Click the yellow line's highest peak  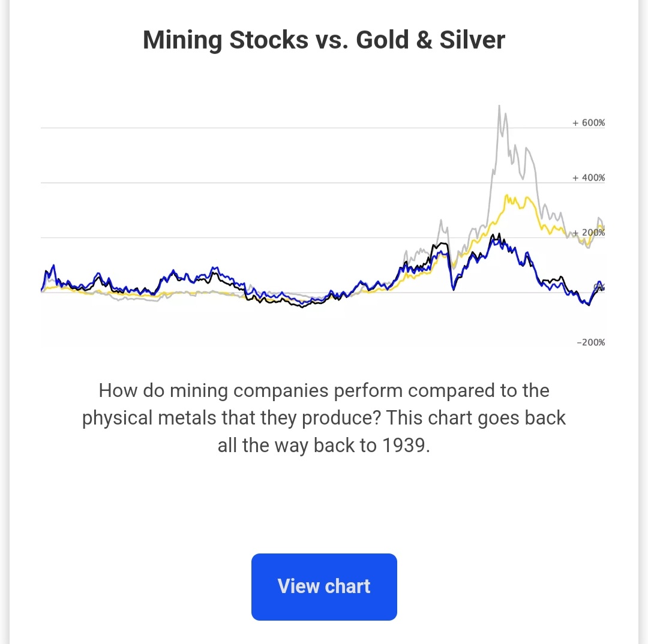tap(508, 195)
